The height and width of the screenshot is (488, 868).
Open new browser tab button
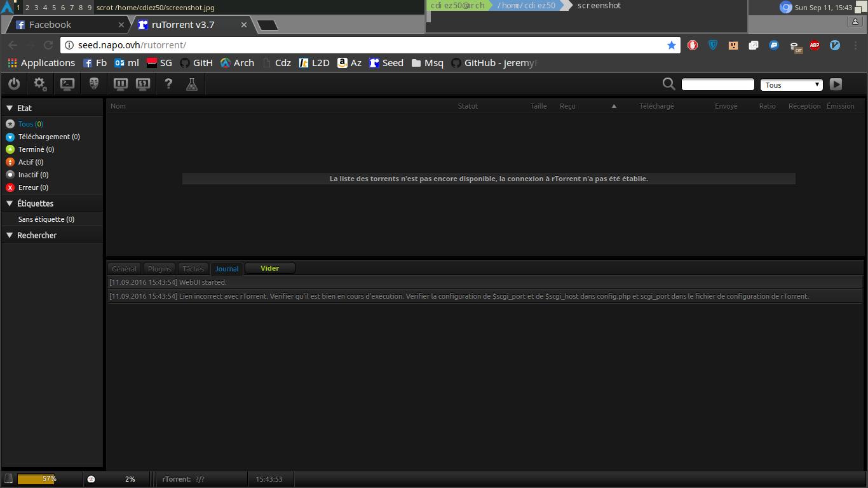click(x=267, y=25)
